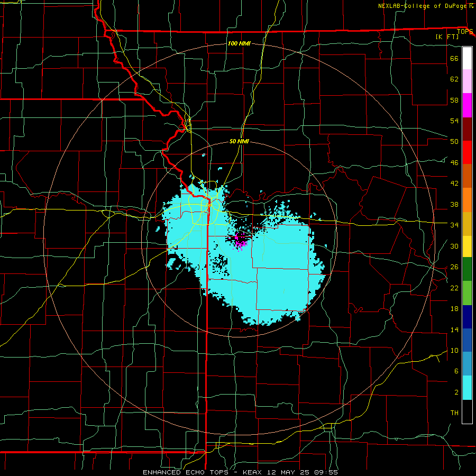The image size is (476, 476).
Task: Click the ENHANCED ECHO TOPS caption
Action: 185,472
